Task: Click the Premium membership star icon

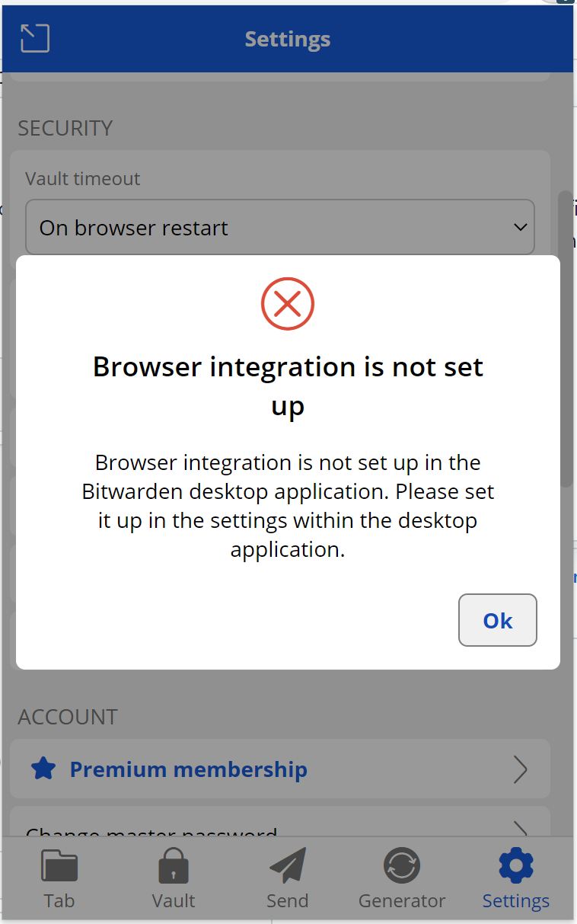Action: [44, 769]
